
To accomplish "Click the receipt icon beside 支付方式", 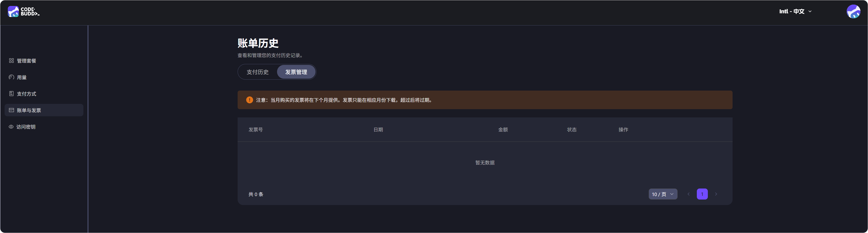I will click(x=11, y=94).
